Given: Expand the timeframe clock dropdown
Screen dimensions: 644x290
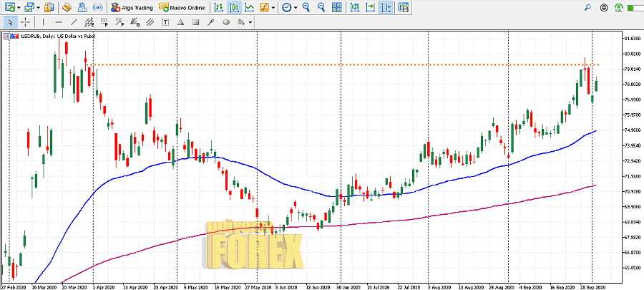Looking at the screenshot, I should tap(295, 7).
